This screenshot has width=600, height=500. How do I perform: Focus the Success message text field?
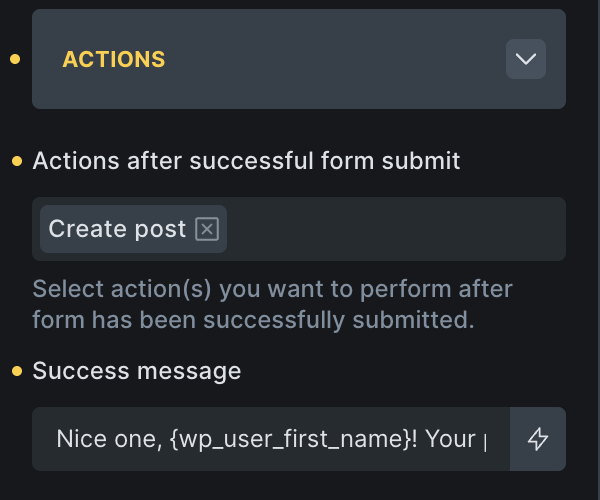point(270,439)
